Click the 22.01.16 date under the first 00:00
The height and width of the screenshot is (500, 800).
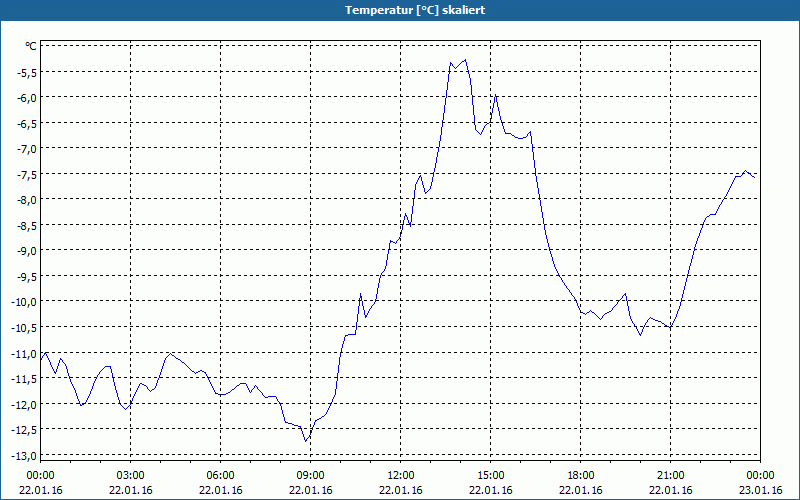pos(40,490)
